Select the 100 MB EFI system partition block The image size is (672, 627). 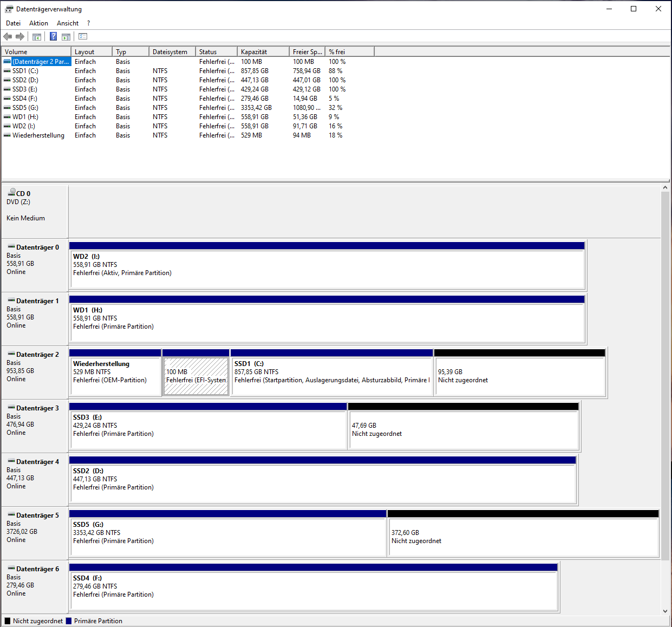pyautogui.click(x=196, y=373)
